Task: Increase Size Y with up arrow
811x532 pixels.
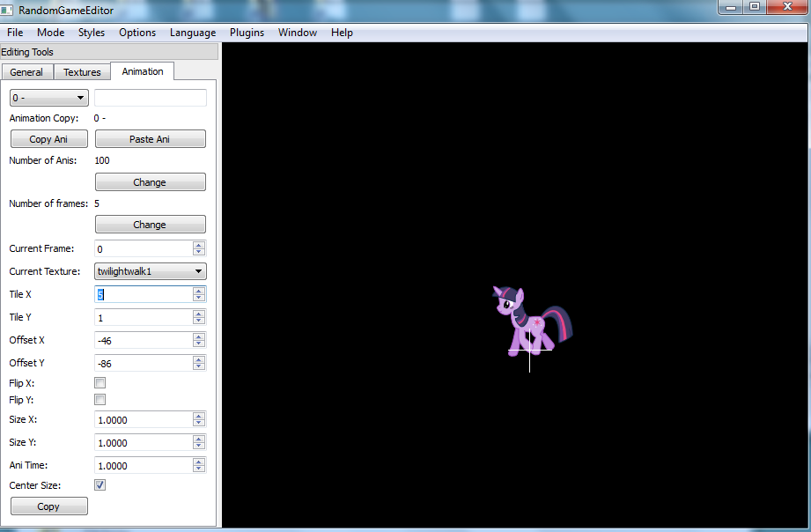Action: click(x=199, y=439)
